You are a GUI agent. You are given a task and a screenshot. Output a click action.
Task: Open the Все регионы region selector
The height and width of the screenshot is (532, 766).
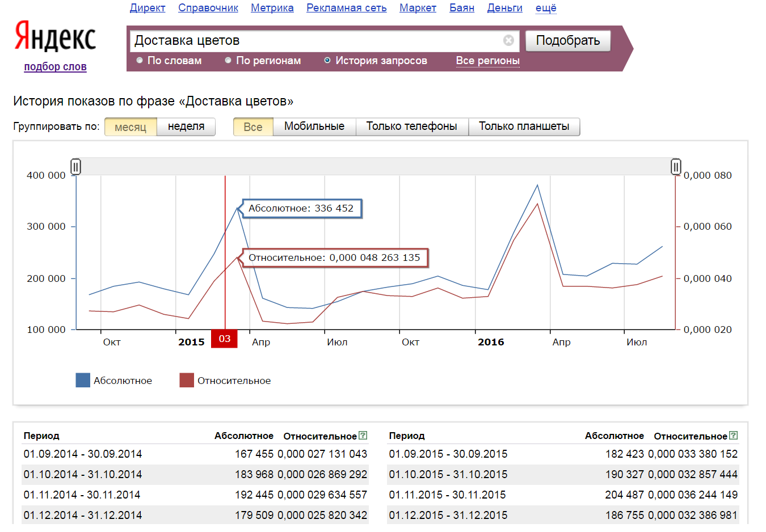point(487,61)
